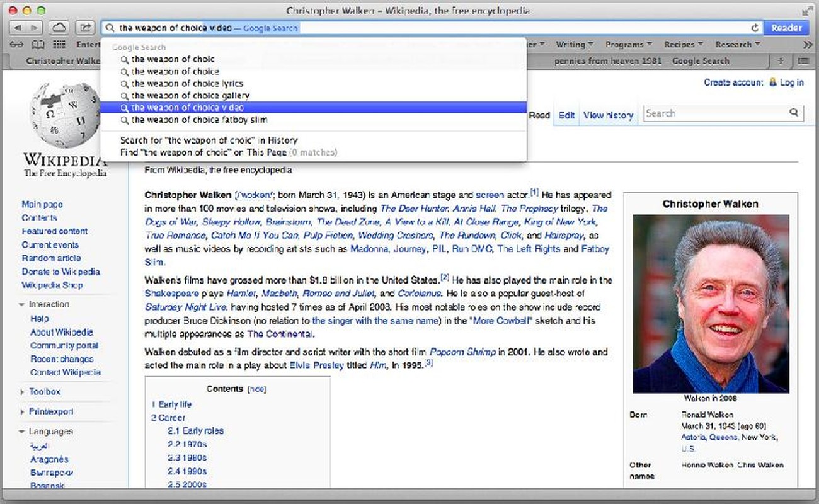Show bookmarks with the open-book icon

38,45
